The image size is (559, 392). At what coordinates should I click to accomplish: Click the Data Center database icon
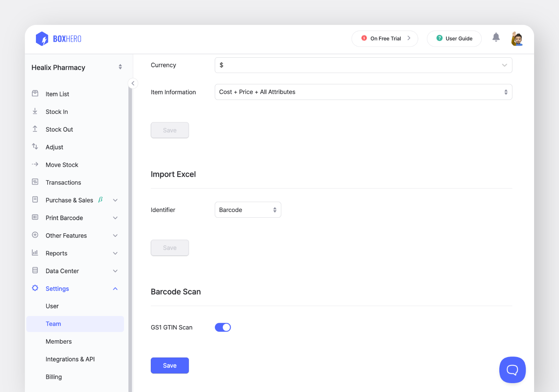[35, 270]
